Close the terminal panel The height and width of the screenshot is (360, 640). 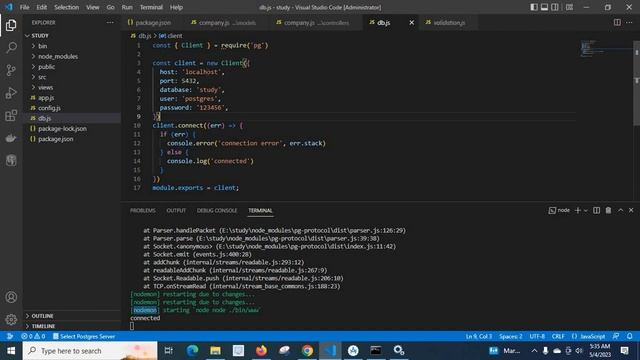tap(631, 210)
